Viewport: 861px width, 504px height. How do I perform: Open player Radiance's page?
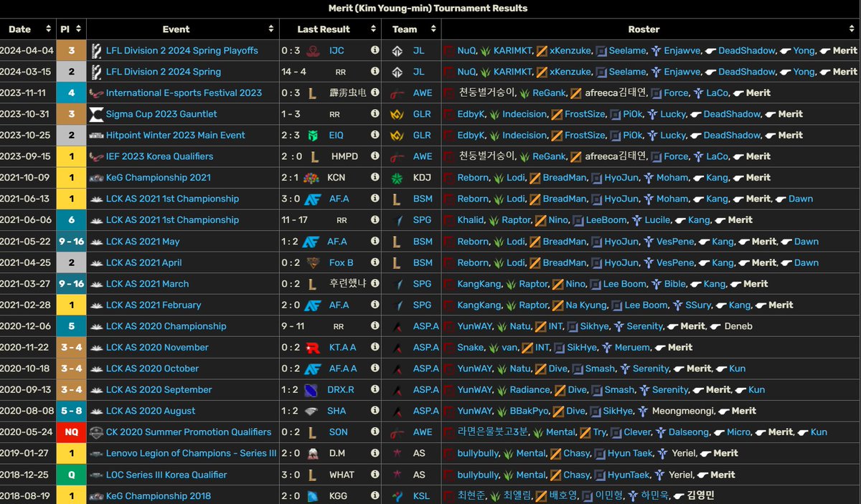coord(530,390)
